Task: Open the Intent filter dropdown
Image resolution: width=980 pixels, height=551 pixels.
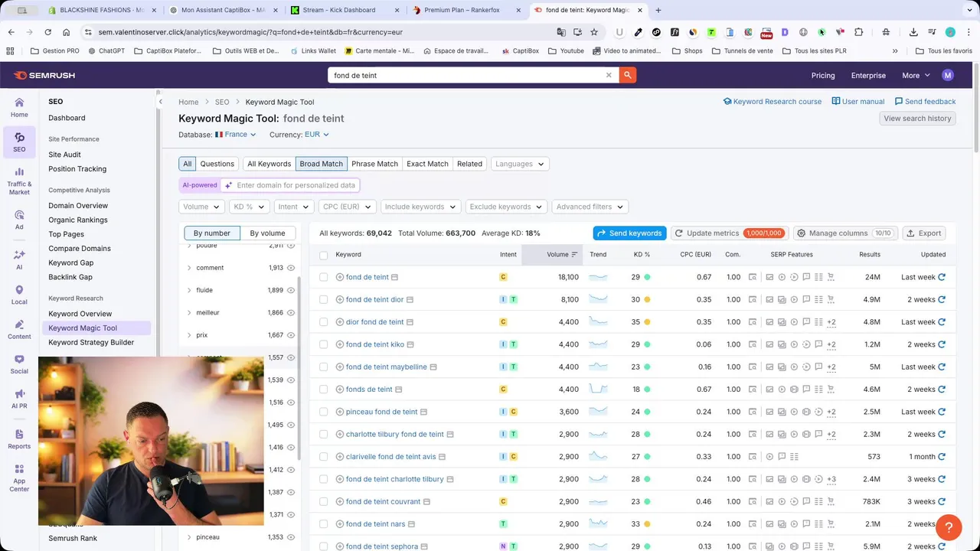Action: [294, 207]
